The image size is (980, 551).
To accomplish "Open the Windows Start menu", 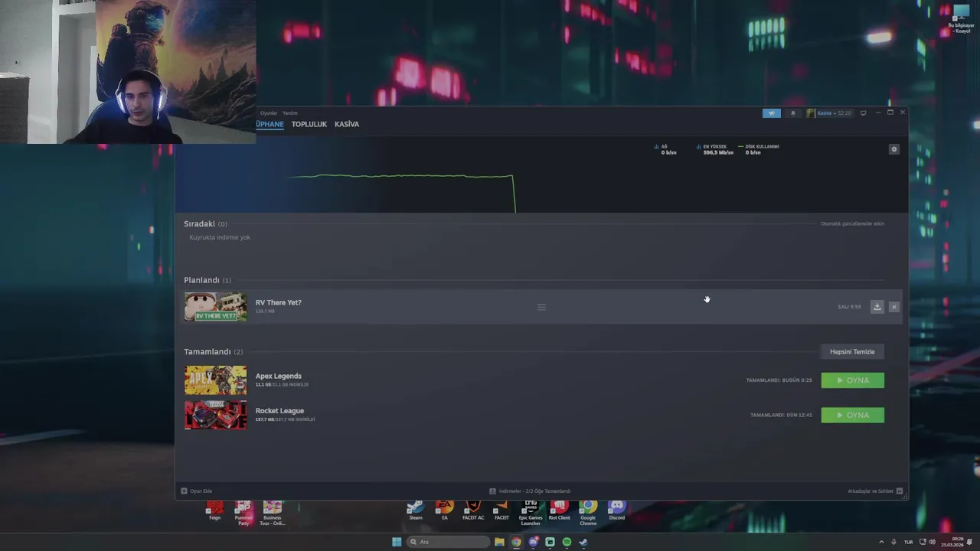I will tap(397, 542).
